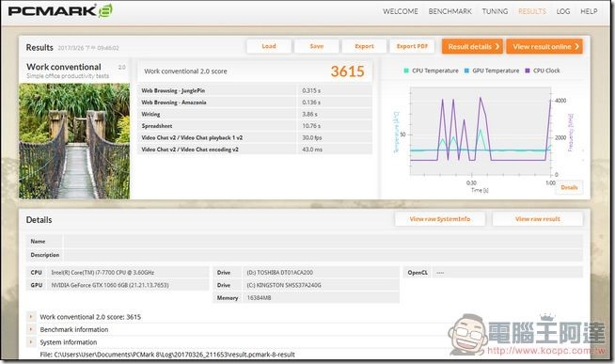Open the HELP tab
Screen dimensions: 615x364
[x=589, y=11]
